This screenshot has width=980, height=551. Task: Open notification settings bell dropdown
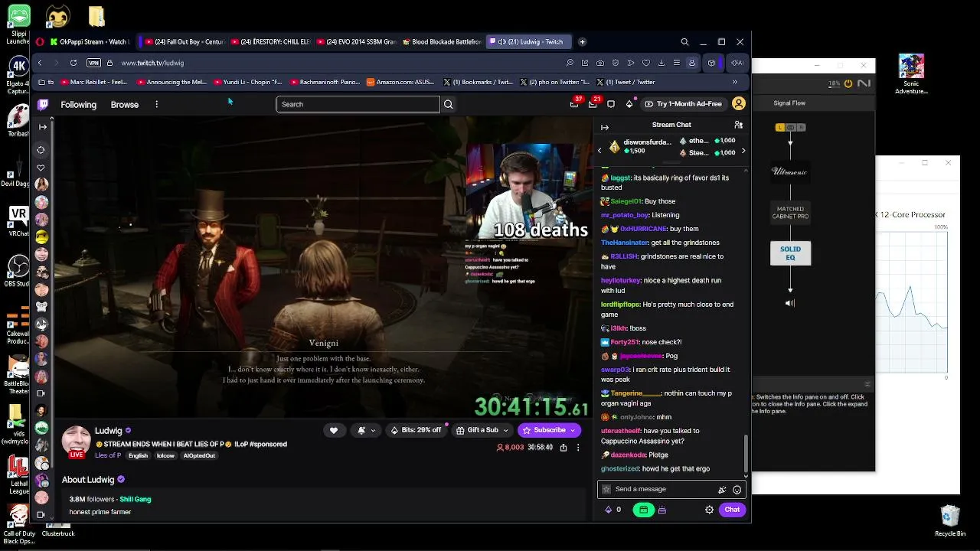tap(366, 430)
